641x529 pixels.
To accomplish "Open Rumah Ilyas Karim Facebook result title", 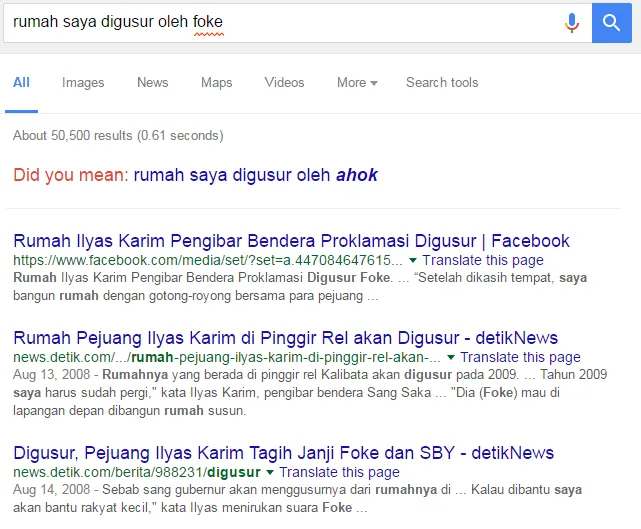I will [x=291, y=241].
